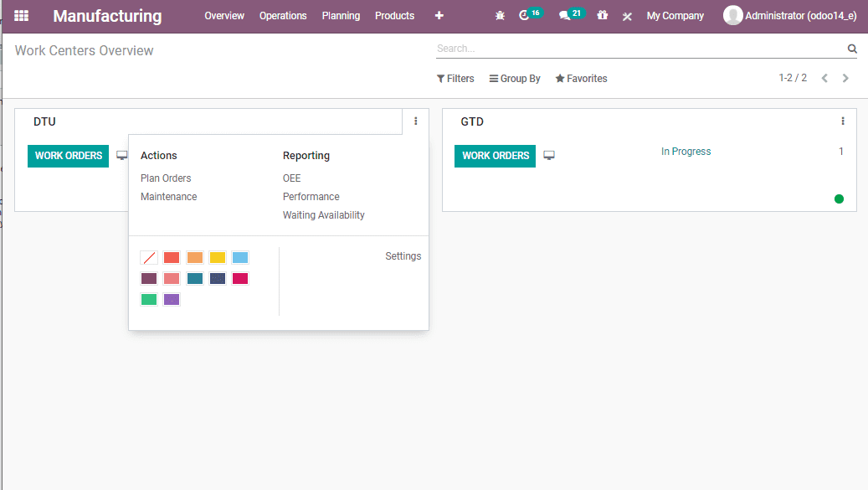This screenshot has width=868, height=490.
Task: Toggle the green status dot on GTD card
Action: point(839,199)
